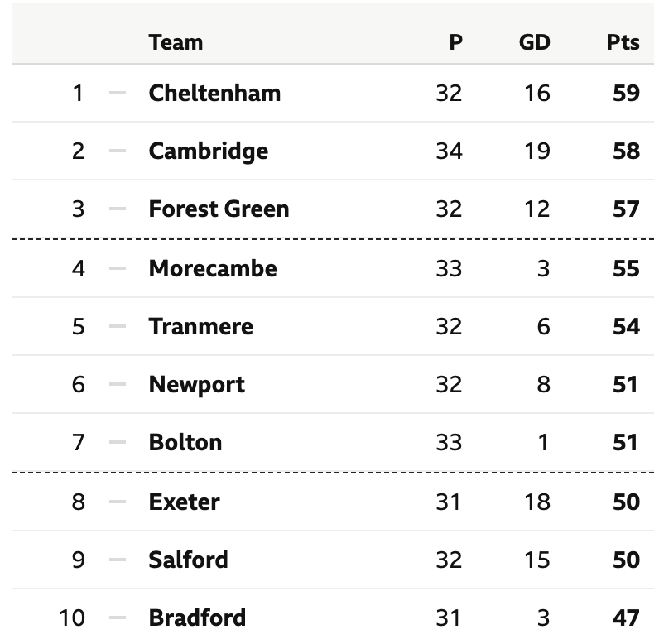This screenshot has height=644, width=659.
Task: Open the Newport team page
Action: [x=197, y=385]
